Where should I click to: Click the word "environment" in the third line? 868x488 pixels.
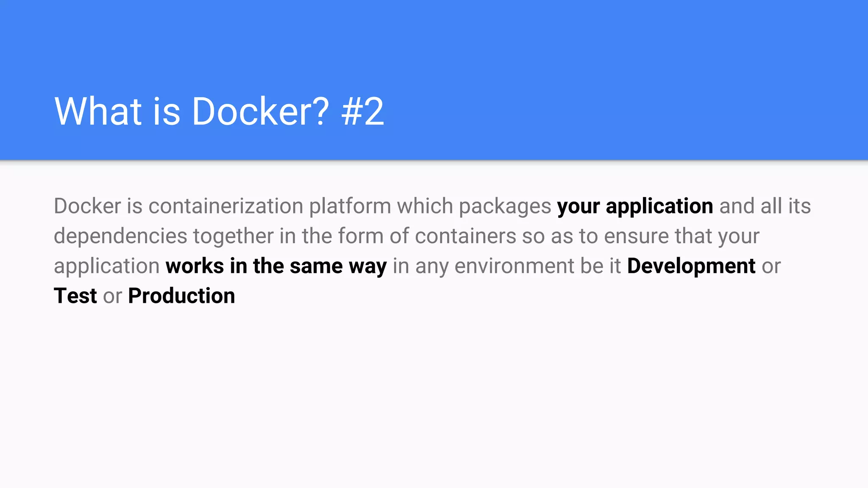click(x=514, y=266)
